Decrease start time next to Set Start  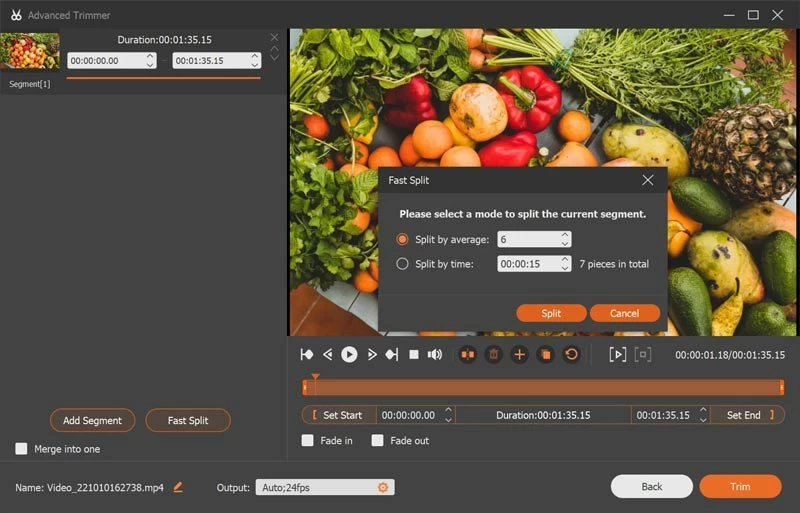(x=448, y=420)
